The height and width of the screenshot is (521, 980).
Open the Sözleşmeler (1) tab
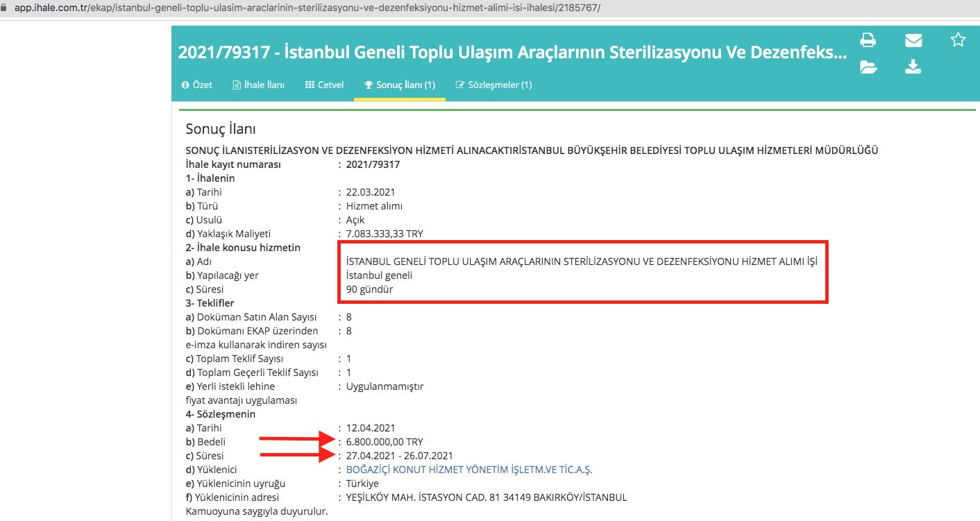pos(493,85)
